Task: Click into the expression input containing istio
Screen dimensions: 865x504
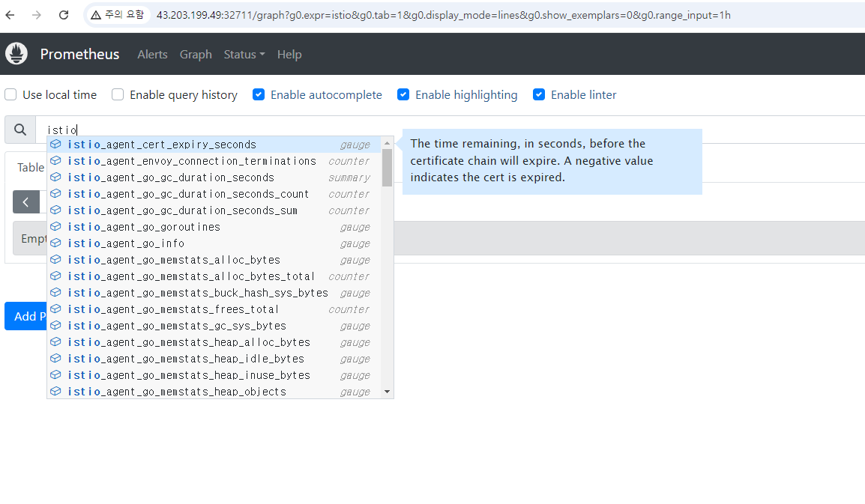Action: (450, 130)
